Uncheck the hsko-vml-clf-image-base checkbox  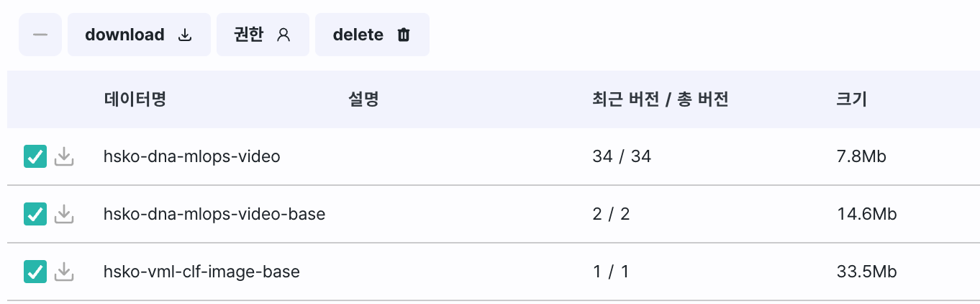pos(35,272)
